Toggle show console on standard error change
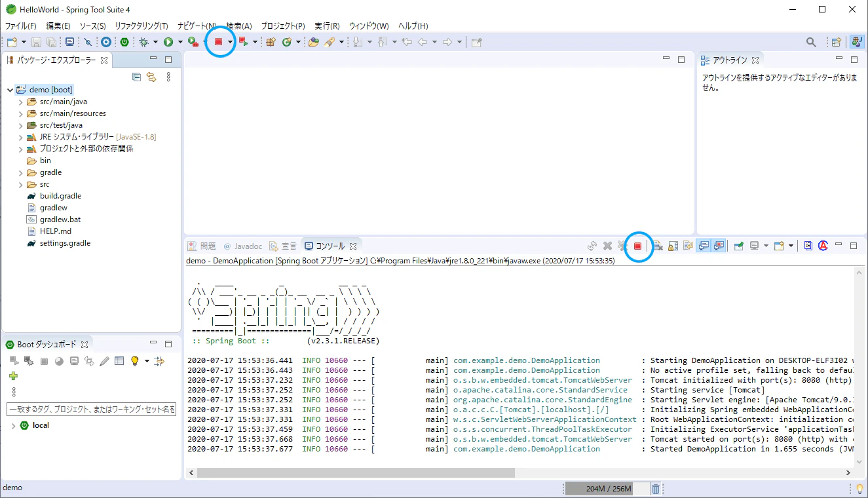868x498 pixels. [719, 246]
